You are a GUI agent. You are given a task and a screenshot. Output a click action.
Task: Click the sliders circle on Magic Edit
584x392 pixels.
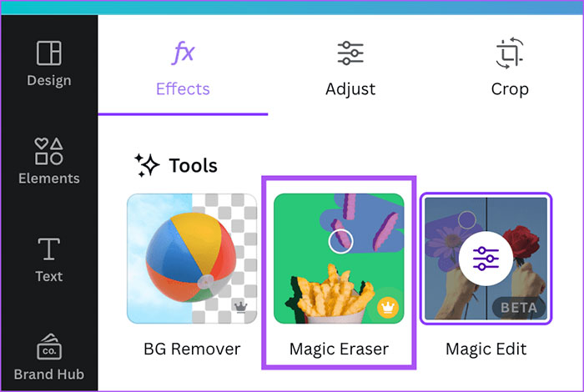(x=486, y=259)
